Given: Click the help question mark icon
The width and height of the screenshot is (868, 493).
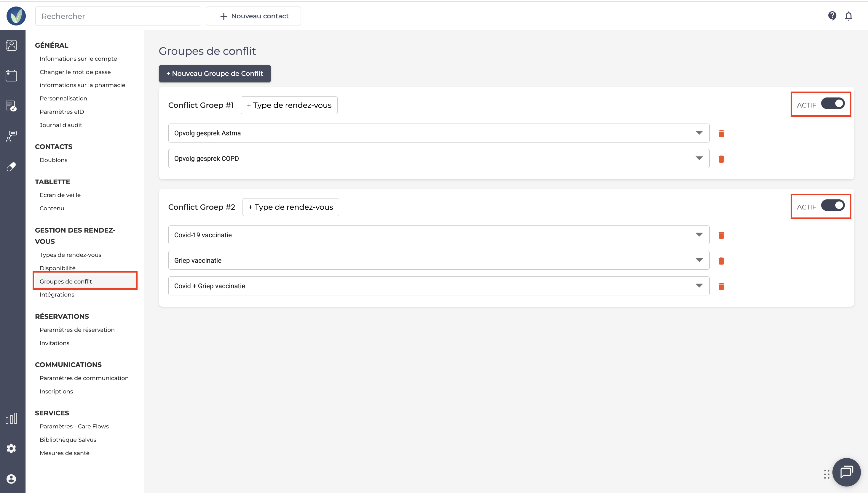Looking at the screenshot, I should coord(832,16).
